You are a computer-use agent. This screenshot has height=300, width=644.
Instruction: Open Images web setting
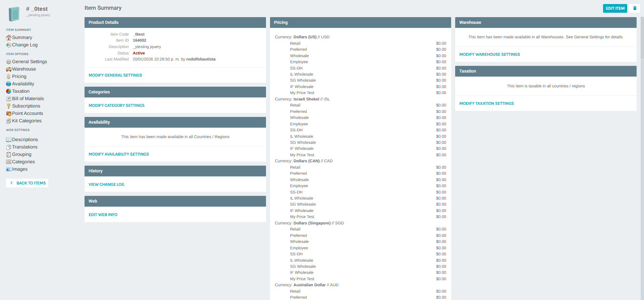point(20,169)
